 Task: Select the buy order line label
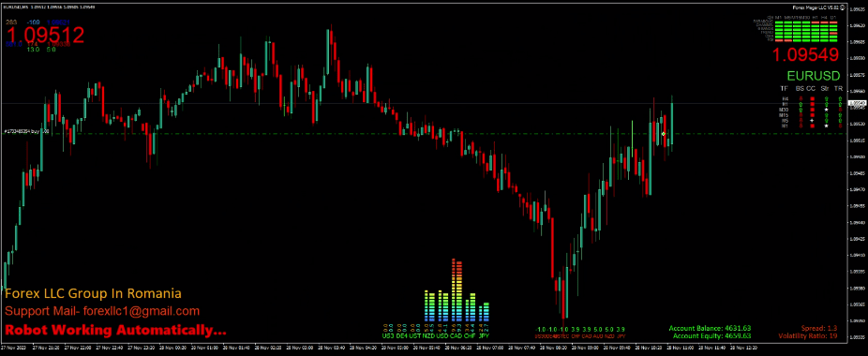point(26,131)
